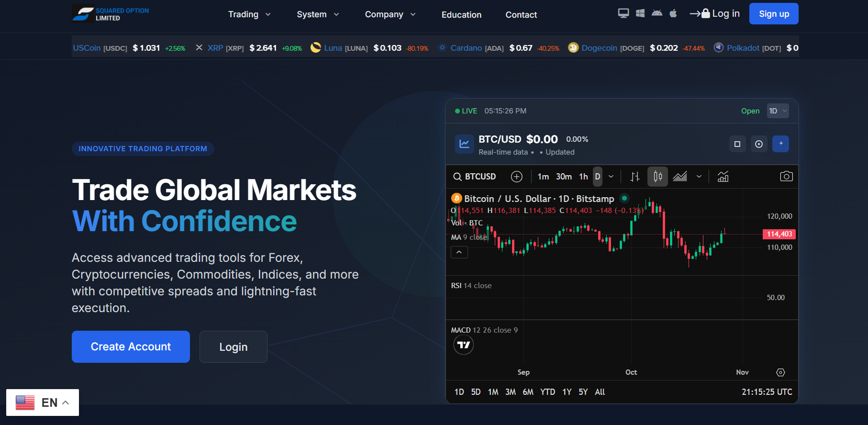Click the Apple platform icon
868x425 pixels.
coord(673,13)
